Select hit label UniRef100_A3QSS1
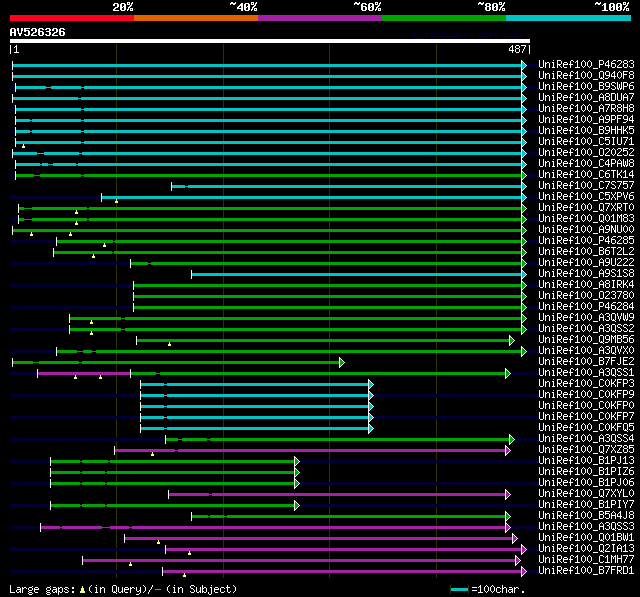Viewport: 640px width, 597px height. pos(586,373)
